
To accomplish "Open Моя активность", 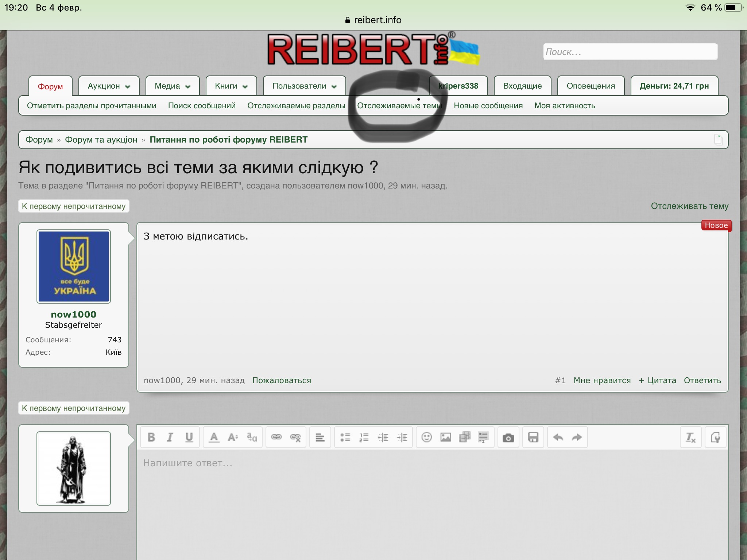I will coord(565,106).
